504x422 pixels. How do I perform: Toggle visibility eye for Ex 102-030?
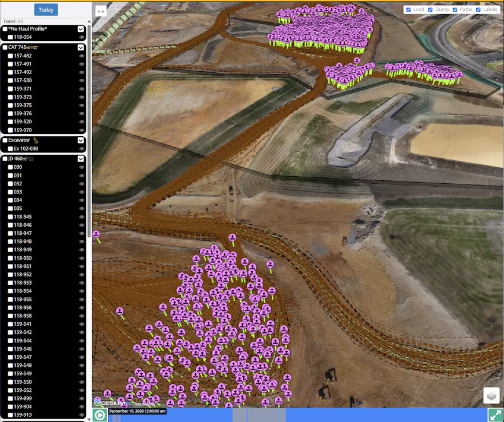[82, 148]
